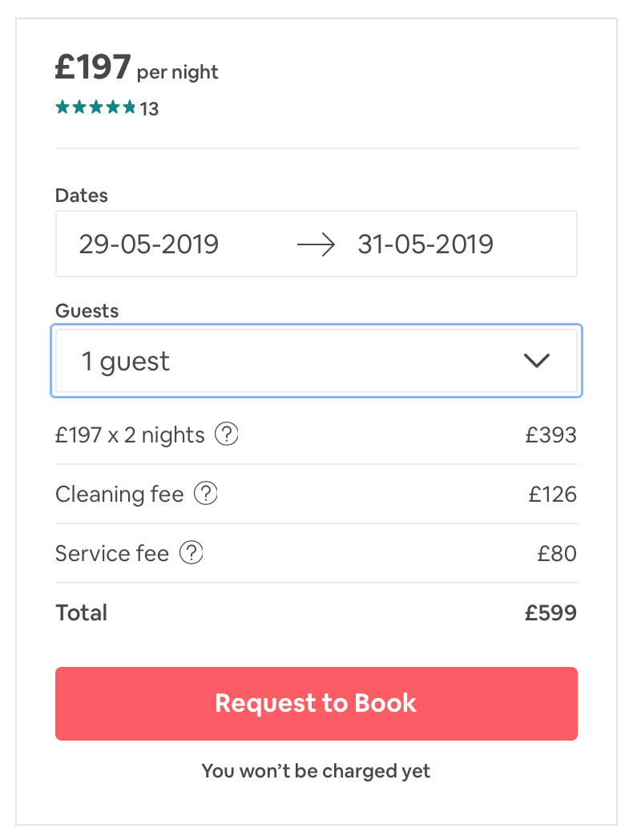Click the £126 cleaning fee amount
633x840 pixels.
[x=552, y=495]
